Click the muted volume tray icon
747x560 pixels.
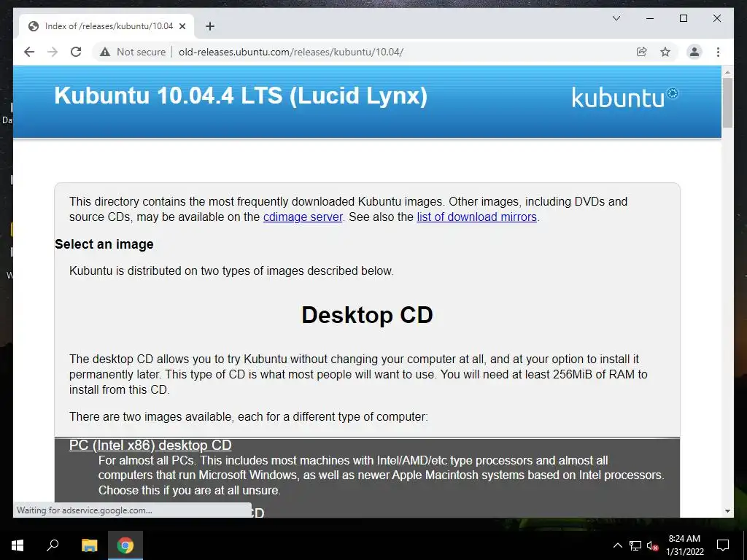pos(653,545)
